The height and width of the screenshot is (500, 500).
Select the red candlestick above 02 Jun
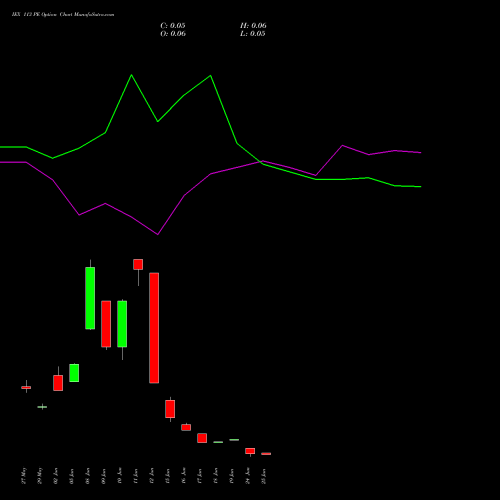pyautogui.click(x=58, y=383)
